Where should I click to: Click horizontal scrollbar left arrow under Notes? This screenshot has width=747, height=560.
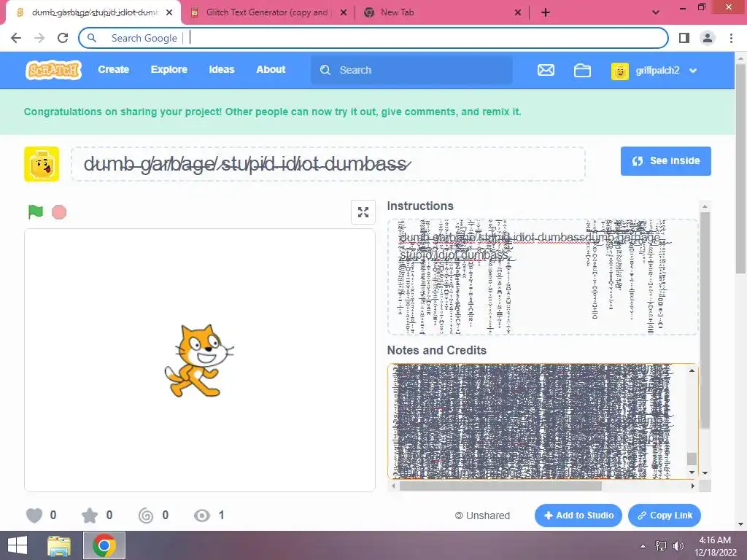coord(393,486)
